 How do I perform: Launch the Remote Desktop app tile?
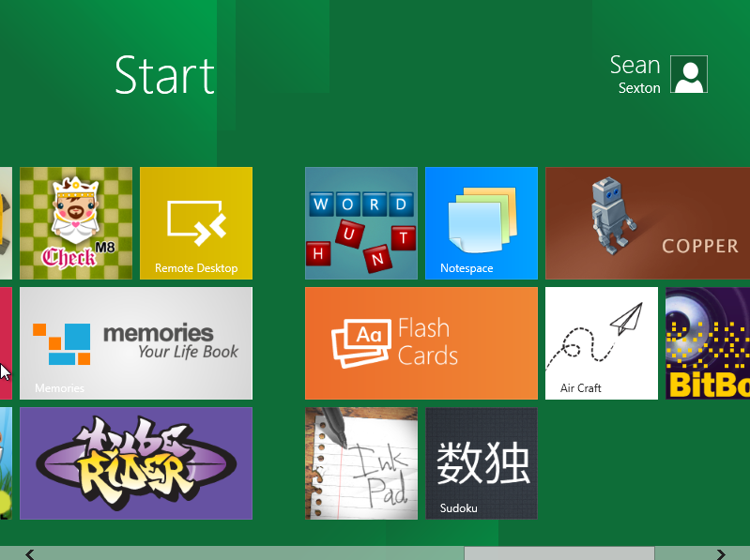pyautogui.click(x=196, y=223)
